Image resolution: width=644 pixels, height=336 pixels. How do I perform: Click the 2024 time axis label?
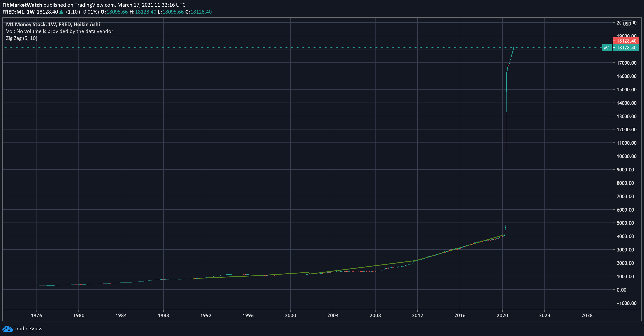pos(544,315)
